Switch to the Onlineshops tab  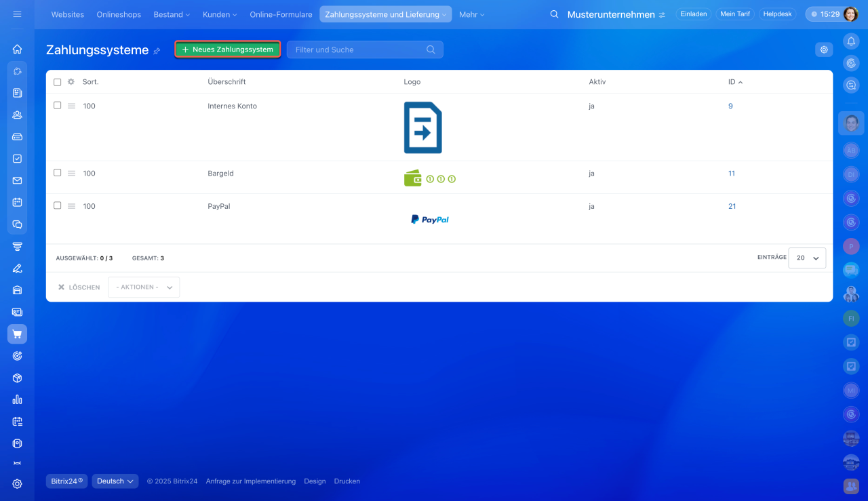[x=118, y=14]
